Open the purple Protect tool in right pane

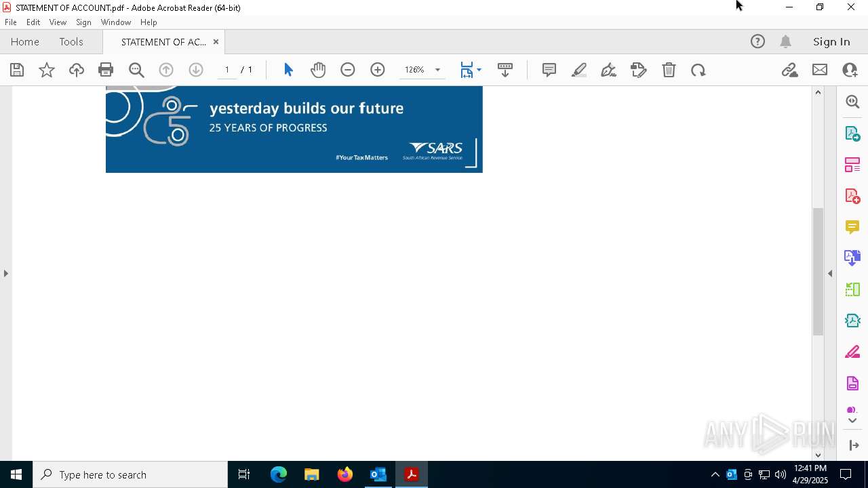tap(852, 383)
